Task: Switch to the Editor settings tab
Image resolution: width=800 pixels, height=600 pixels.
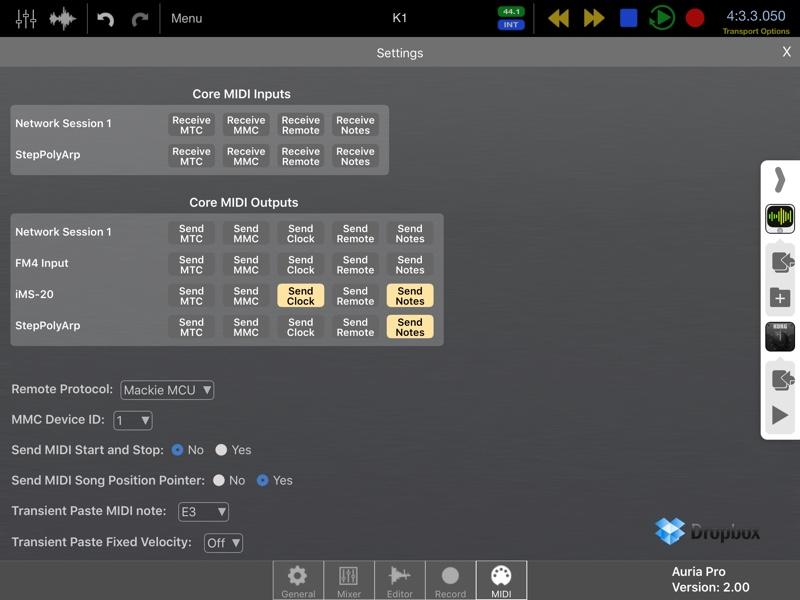Action: point(399,581)
